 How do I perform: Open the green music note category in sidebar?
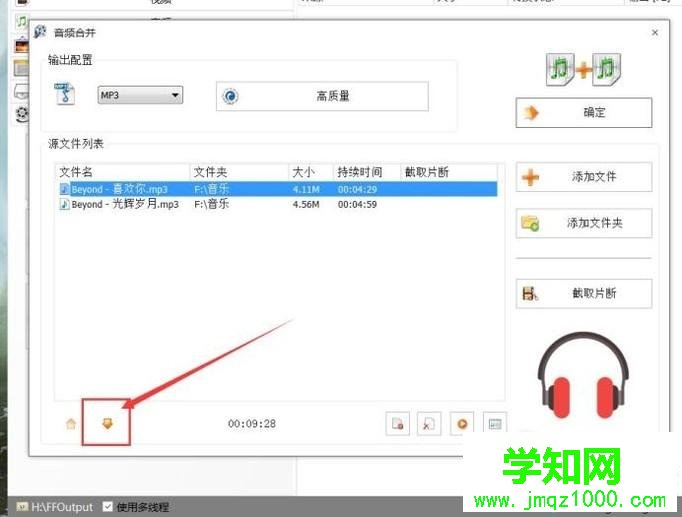(21, 21)
